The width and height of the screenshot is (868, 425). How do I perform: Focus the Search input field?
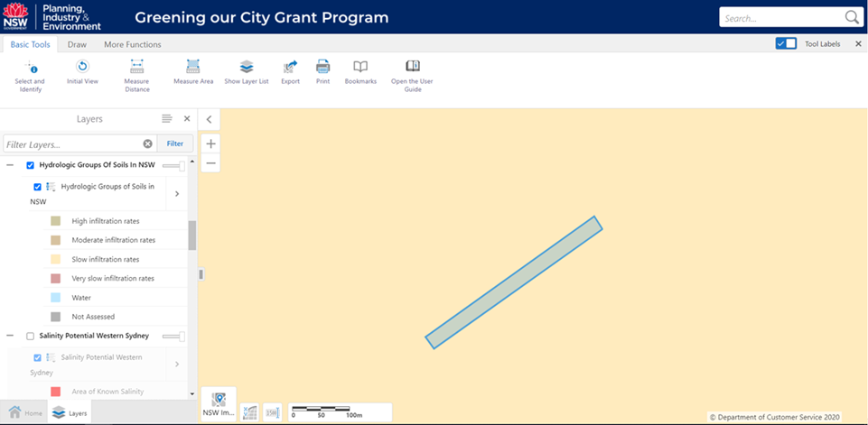tap(781, 18)
